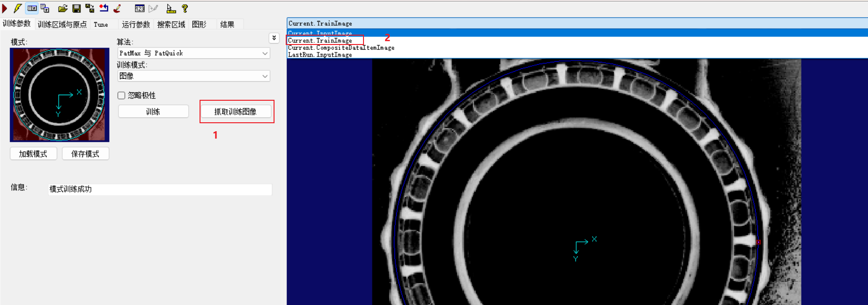Open the 训练模式 图像 dropdown
This screenshot has height=305, width=868.
[x=193, y=76]
